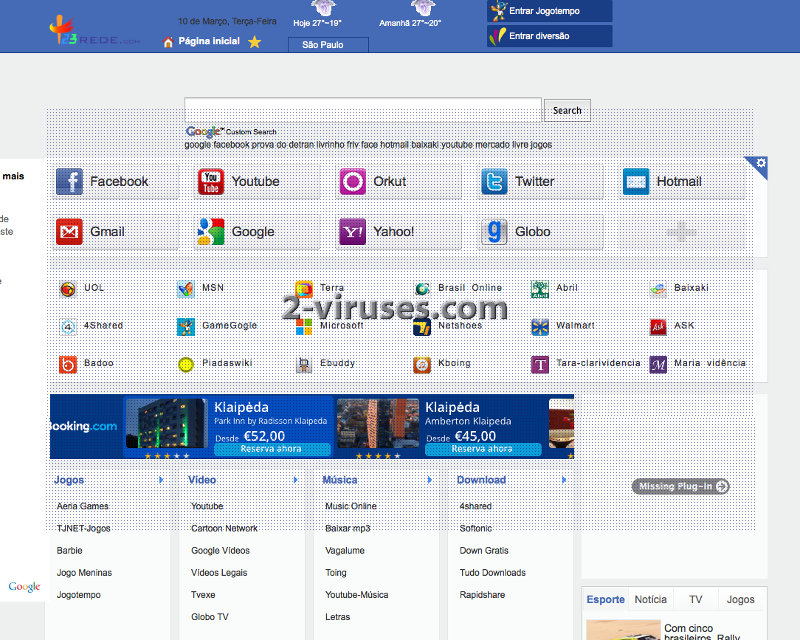Click the favorite star next to Página inicial

click(x=255, y=42)
